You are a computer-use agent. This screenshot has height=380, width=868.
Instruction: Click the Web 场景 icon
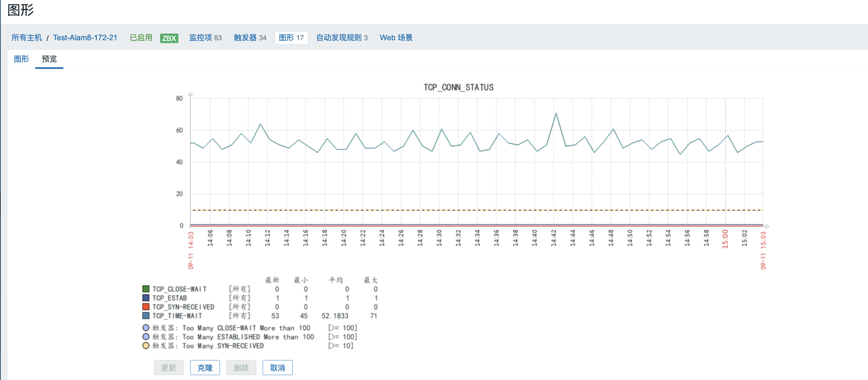[396, 38]
